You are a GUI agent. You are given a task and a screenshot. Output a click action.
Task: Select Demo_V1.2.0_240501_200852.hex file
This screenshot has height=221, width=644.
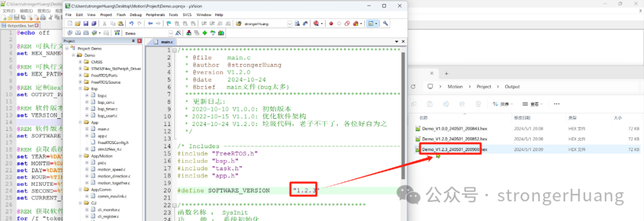(x=454, y=139)
